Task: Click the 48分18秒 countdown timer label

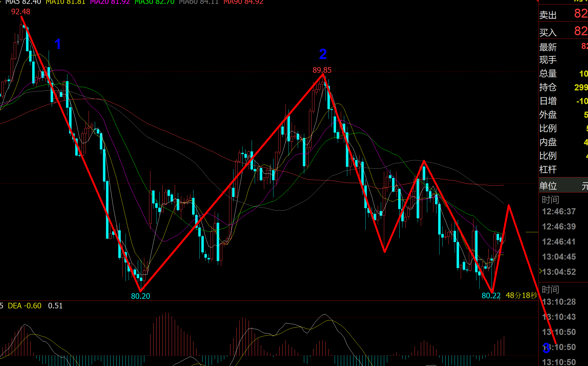Action: coord(521,295)
